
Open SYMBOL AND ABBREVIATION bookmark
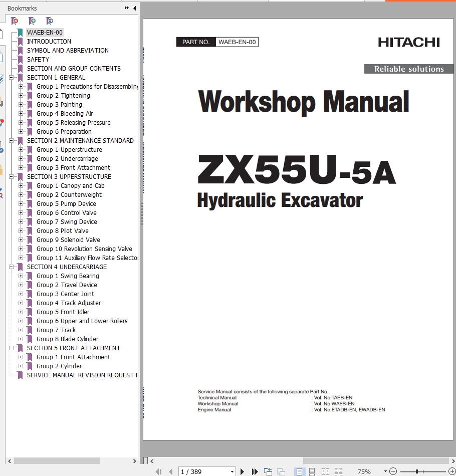(68, 51)
